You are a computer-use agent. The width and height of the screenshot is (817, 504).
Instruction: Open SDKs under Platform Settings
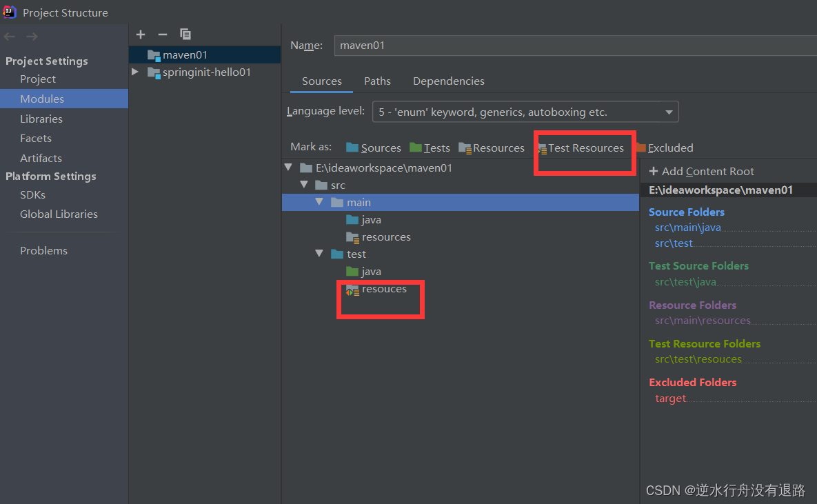point(32,194)
